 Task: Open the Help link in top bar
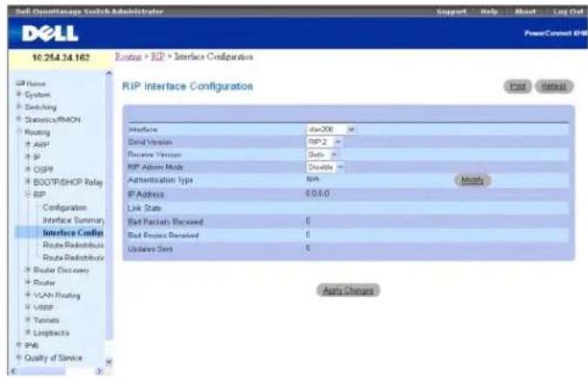489,11
